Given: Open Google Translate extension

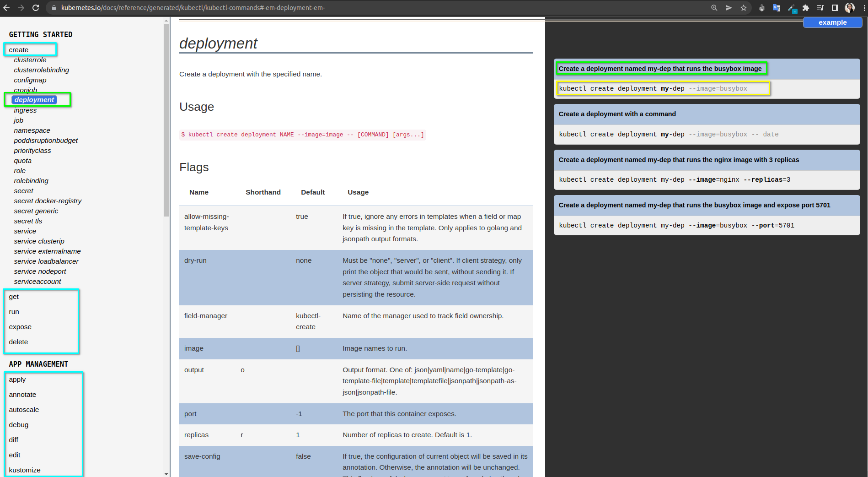Looking at the screenshot, I should (x=776, y=8).
